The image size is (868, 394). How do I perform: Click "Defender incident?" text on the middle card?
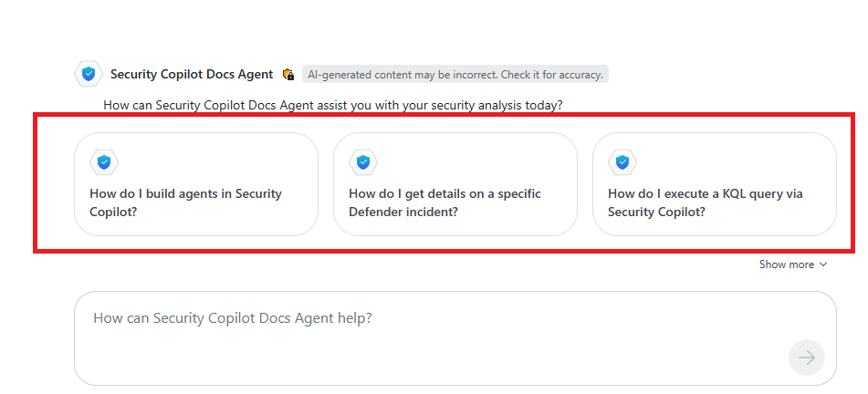tap(403, 212)
